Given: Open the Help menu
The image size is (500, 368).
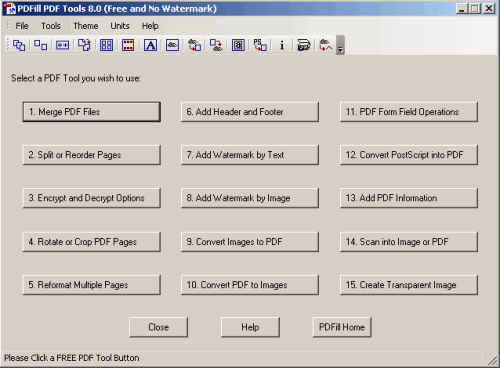Looking at the screenshot, I should coord(150,26).
